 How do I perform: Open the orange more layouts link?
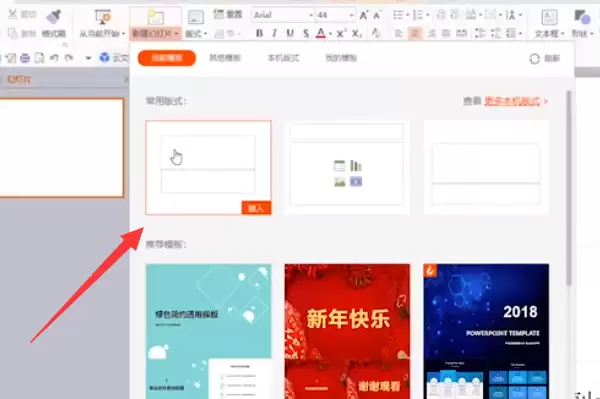[x=512, y=101]
